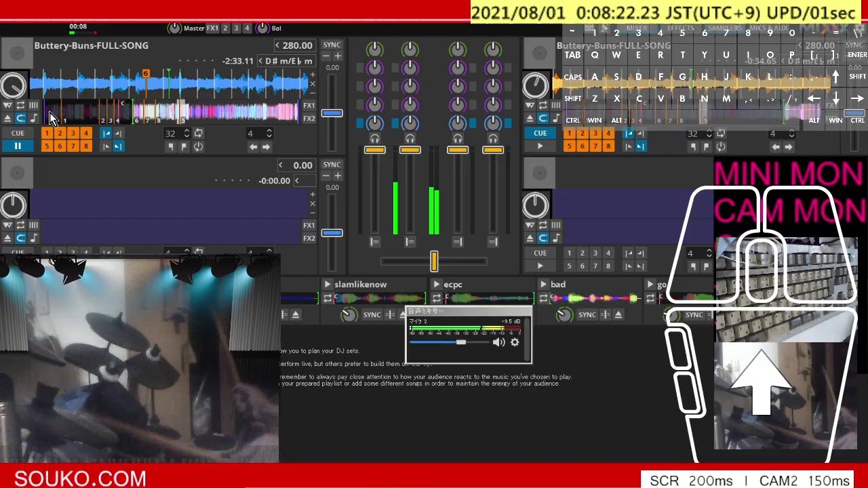Play the bad sampler
This screenshot has height=488, width=868.
click(x=542, y=285)
